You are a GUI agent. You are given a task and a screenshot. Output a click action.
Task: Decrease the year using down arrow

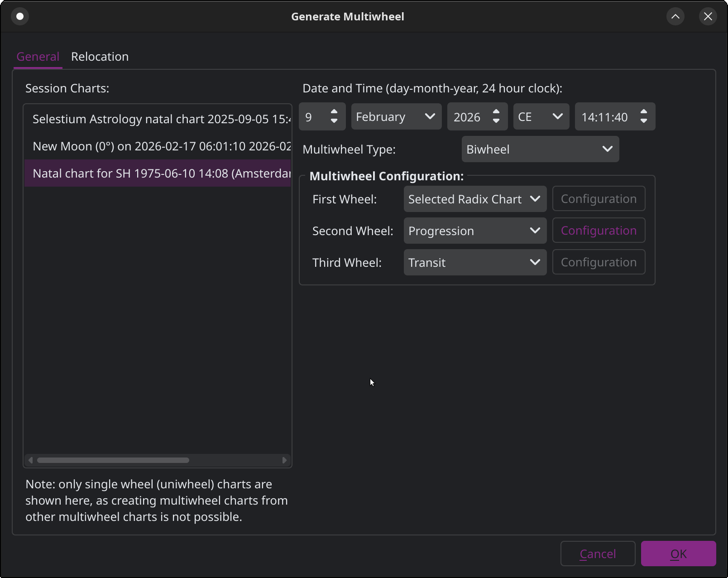pyautogui.click(x=496, y=121)
